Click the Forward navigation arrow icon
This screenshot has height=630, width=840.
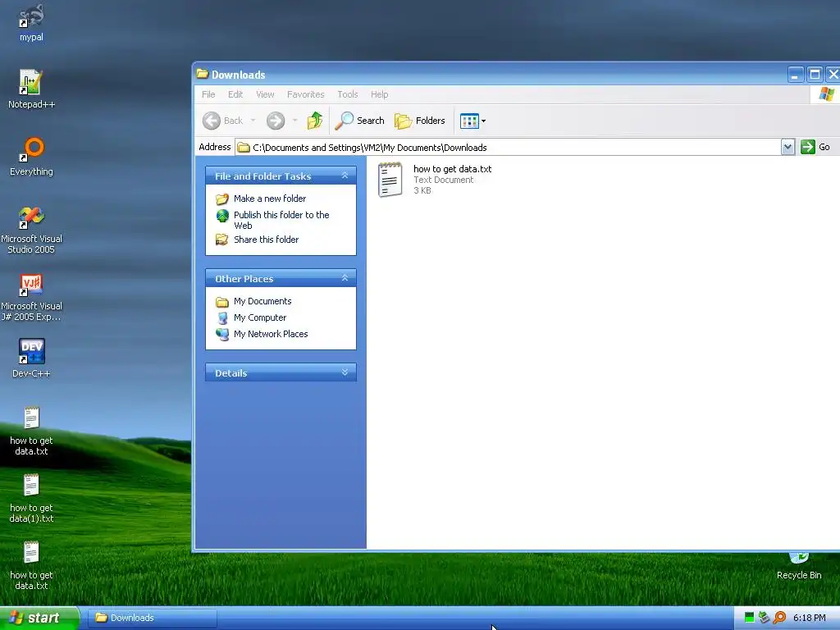tap(276, 121)
